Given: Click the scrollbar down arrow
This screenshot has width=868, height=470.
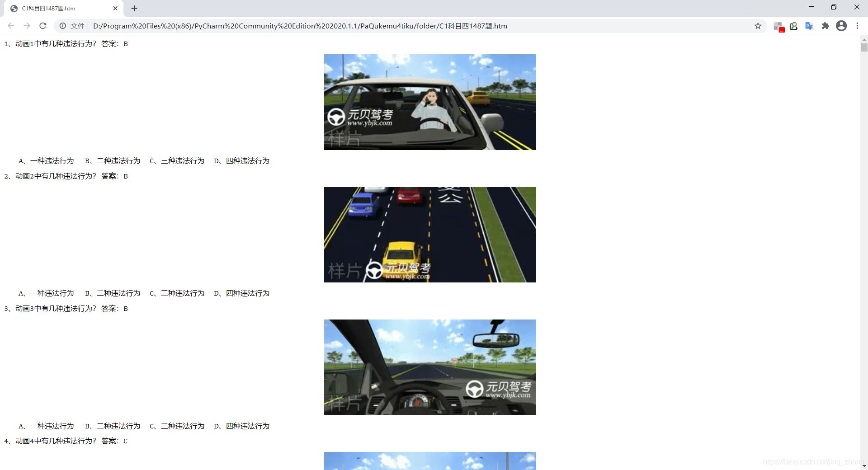Looking at the screenshot, I should (864, 465).
